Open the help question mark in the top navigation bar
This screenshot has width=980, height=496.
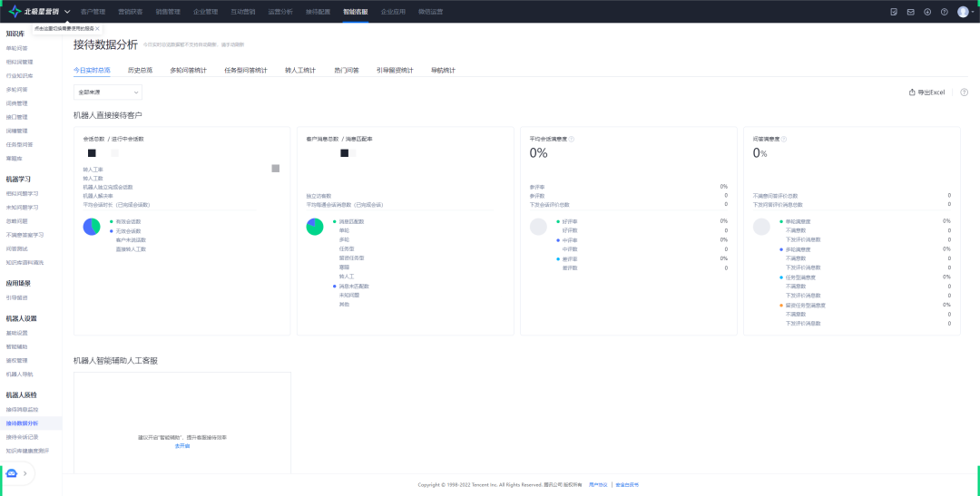tap(945, 12)
